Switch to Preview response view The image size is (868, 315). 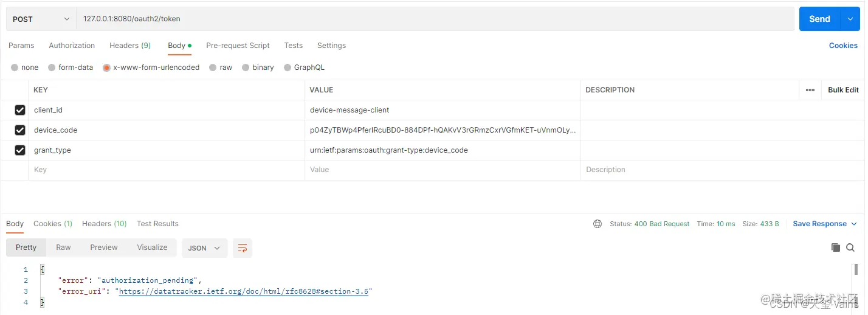(x=104, y=247)
